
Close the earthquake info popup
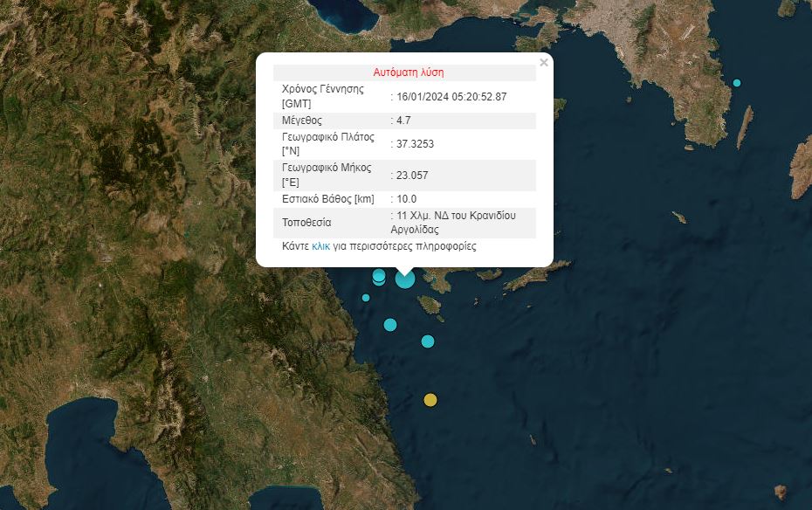pyautogui.click(x=544, y=63)
